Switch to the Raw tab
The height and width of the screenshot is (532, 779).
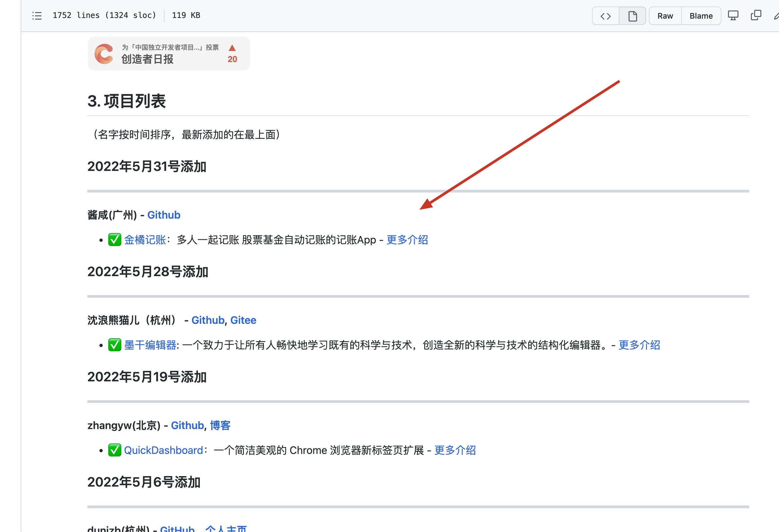[x=665, y=15]
